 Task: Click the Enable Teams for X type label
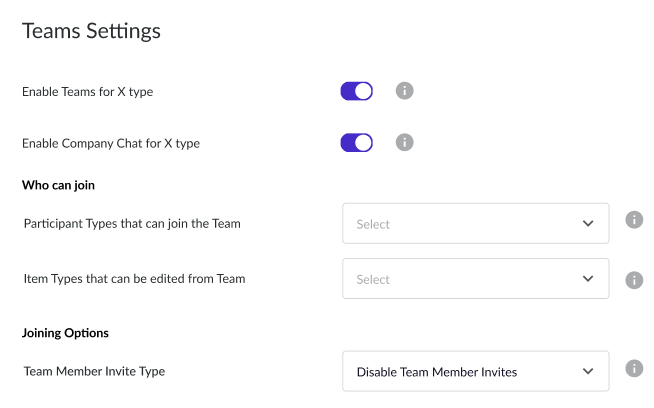(x=88, y=92)
